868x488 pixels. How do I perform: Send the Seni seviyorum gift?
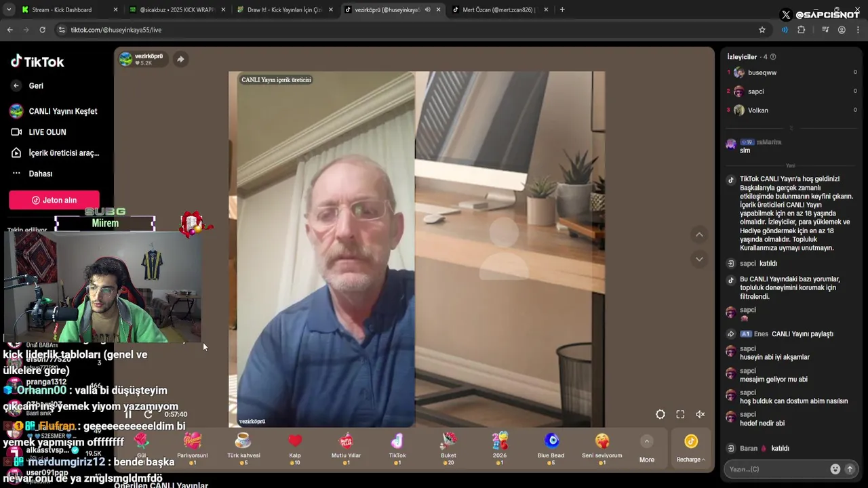[602, 447]
